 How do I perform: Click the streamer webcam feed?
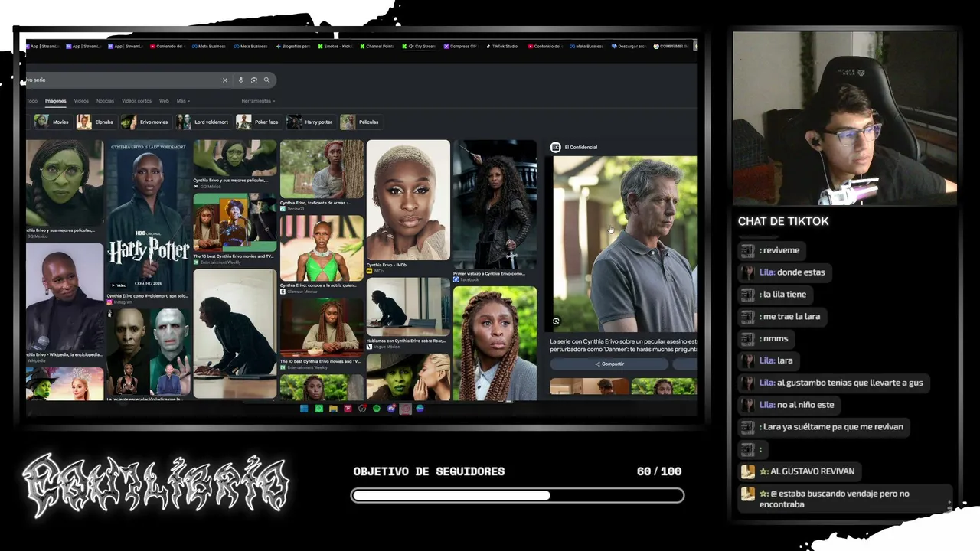[844, 119]
